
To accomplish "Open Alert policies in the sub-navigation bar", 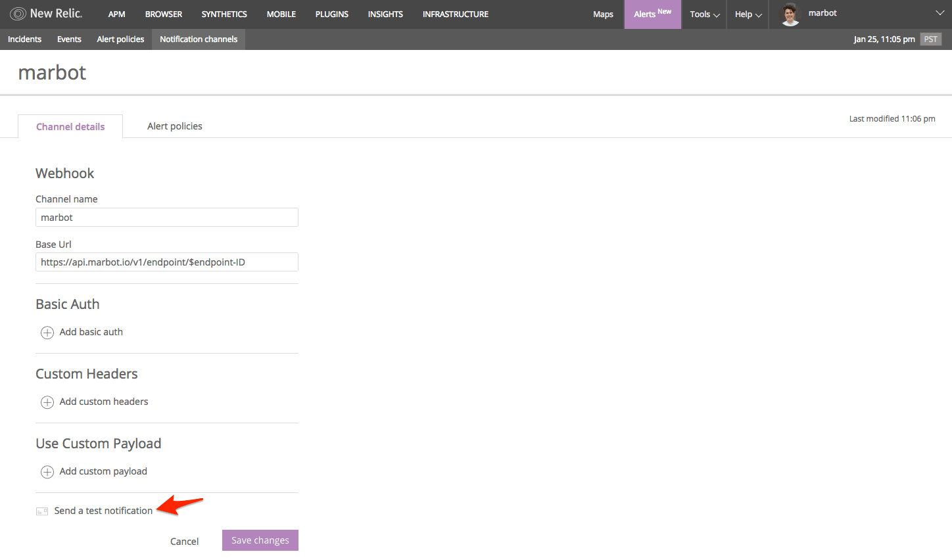I will coord(120,39).
